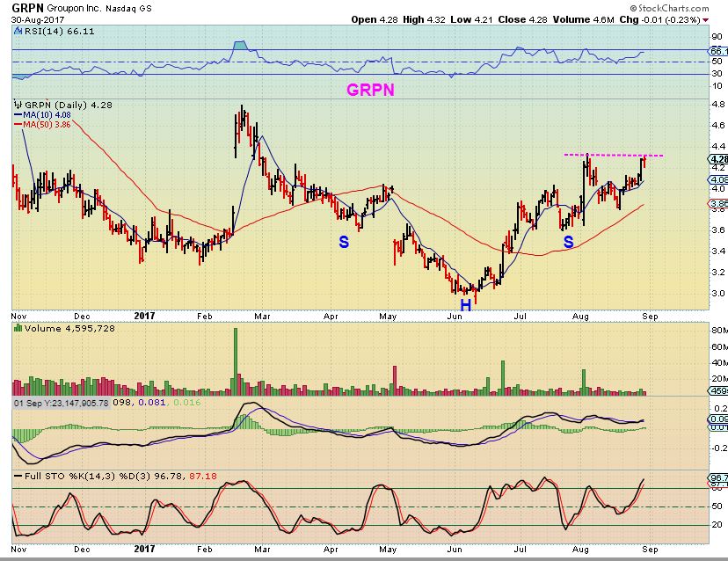The width and height of the screenshot is (728, 561).
Task: Click the candlestick icon before GRPN (Daily)
Action: pos(18,105)
